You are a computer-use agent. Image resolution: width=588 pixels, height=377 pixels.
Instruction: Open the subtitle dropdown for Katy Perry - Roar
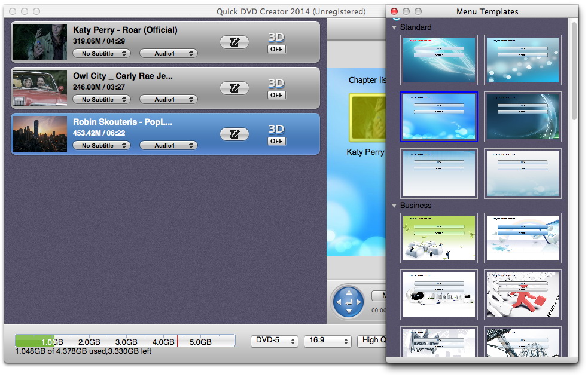coord(101,54)
